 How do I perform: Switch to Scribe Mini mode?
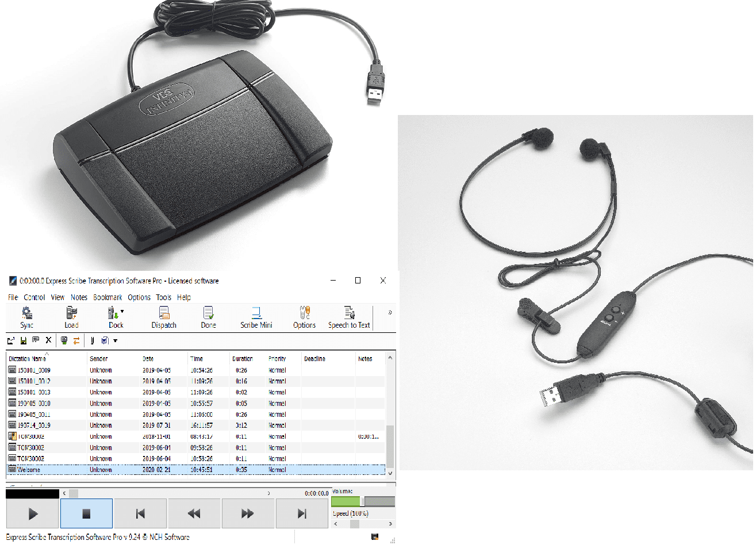click(256, 317)
